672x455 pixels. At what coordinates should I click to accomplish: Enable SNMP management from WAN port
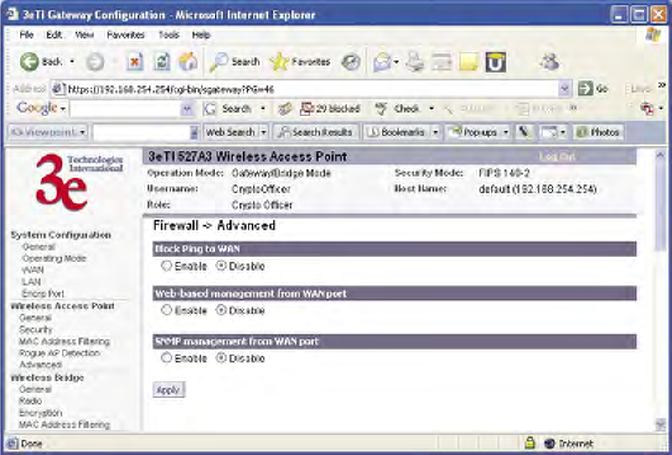click(166, 357)
